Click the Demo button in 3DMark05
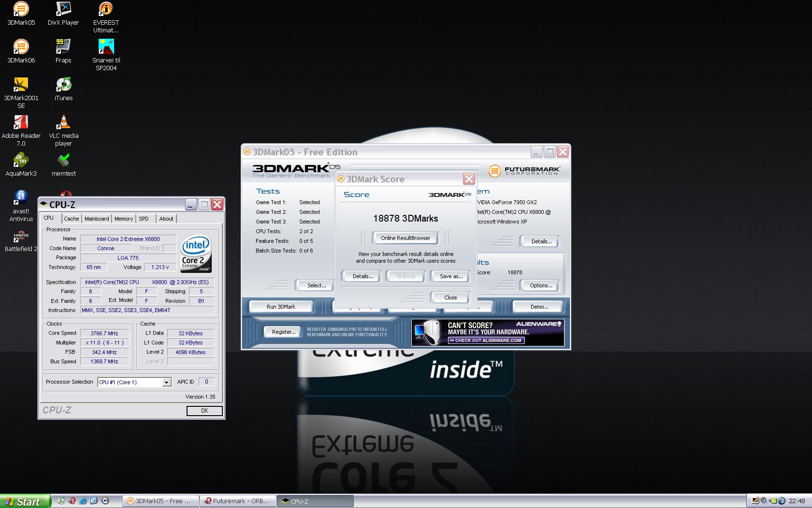This screenshot has width=812, height=508. click(x=539, y=307)
